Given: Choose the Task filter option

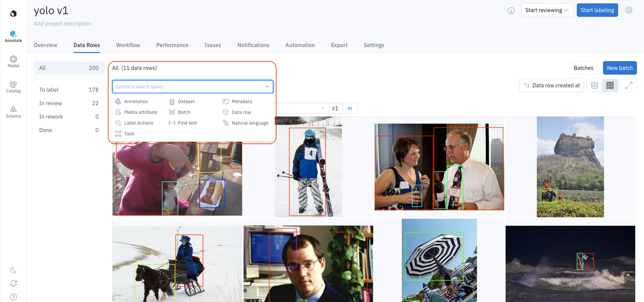Looking at the screenshot, I should pos(125,134).
